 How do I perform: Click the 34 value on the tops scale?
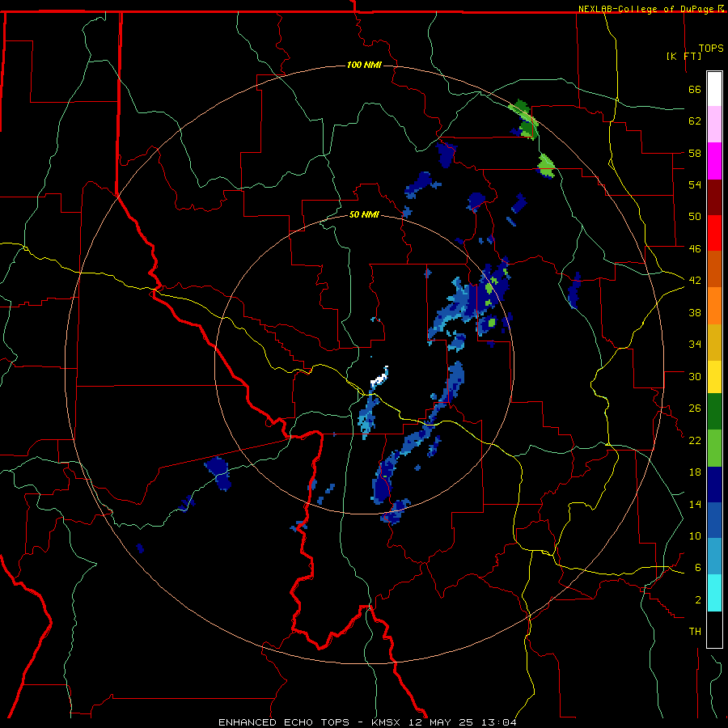coord(695,345)
